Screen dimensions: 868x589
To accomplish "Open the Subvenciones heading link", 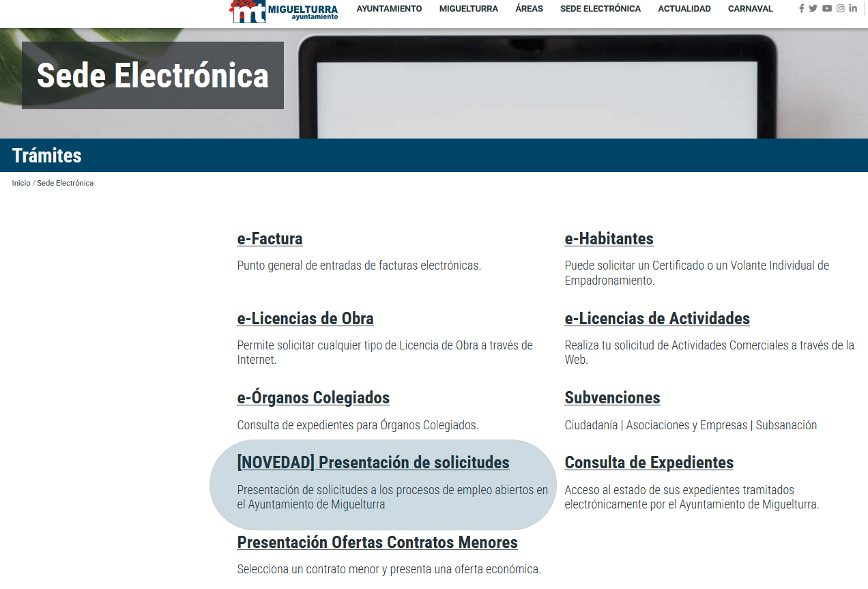I will coord(612,398).
